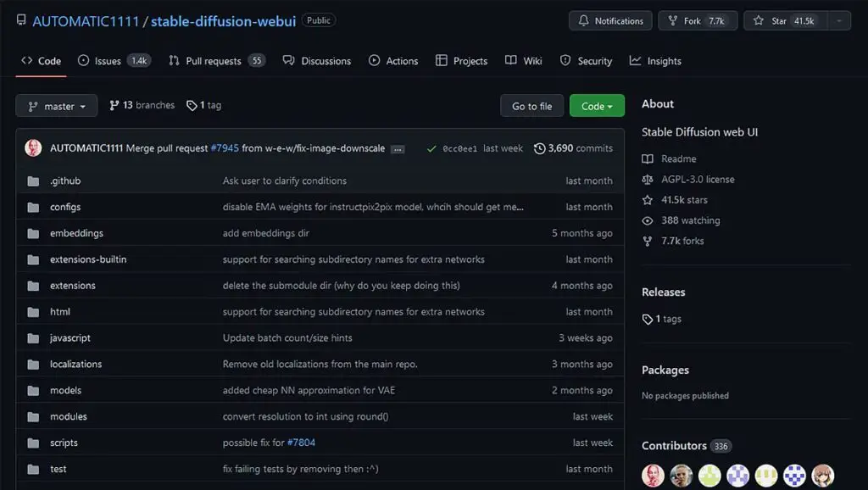This screenshot has width=868, height=490.
Task: Click commit message 'add embeddings dir'
Action: pyautogui.click(x=265, y=234)
